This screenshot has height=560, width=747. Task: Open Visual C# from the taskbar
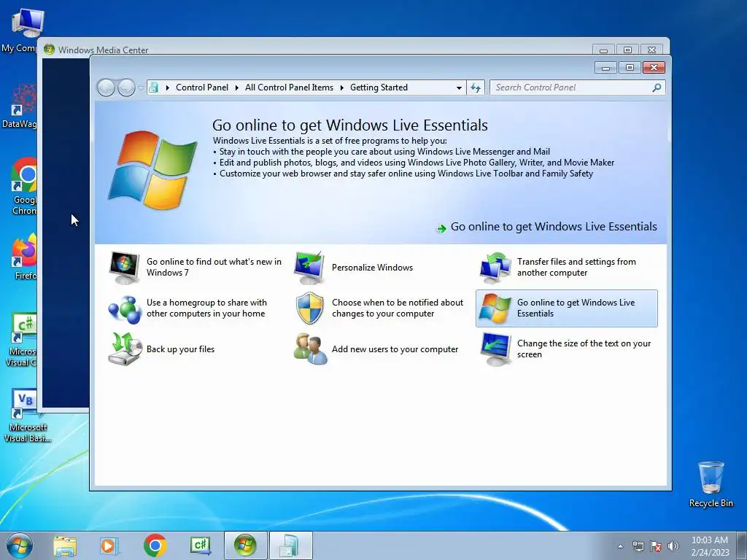click(x=200, y=545)
